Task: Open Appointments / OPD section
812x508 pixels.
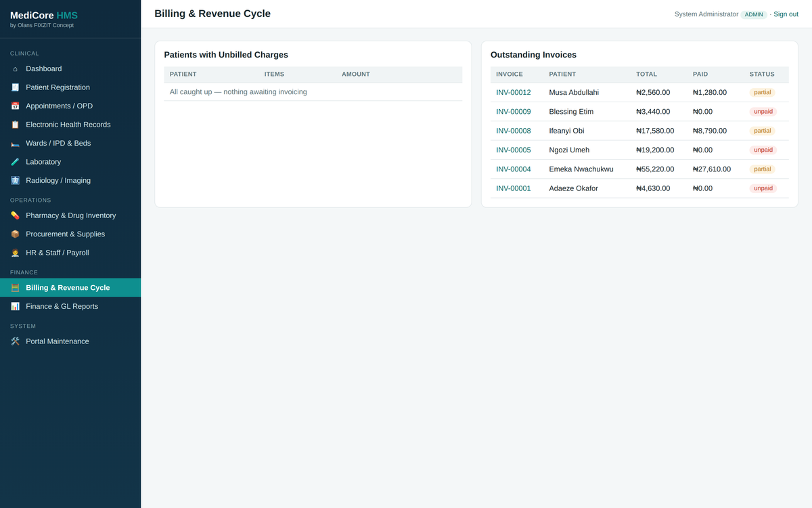Action: pyautogui.click(x=70, y=106)
